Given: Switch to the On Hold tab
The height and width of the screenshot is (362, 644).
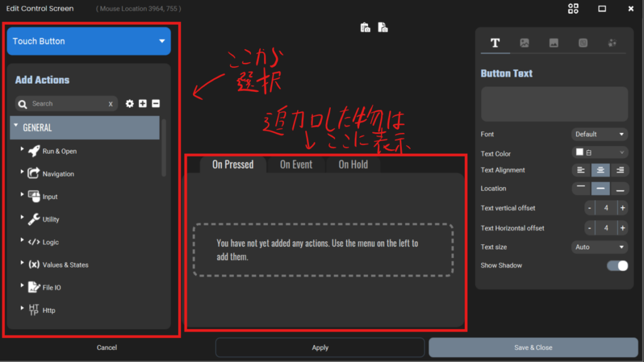Looking at the screenshot, I should (353, 165).
